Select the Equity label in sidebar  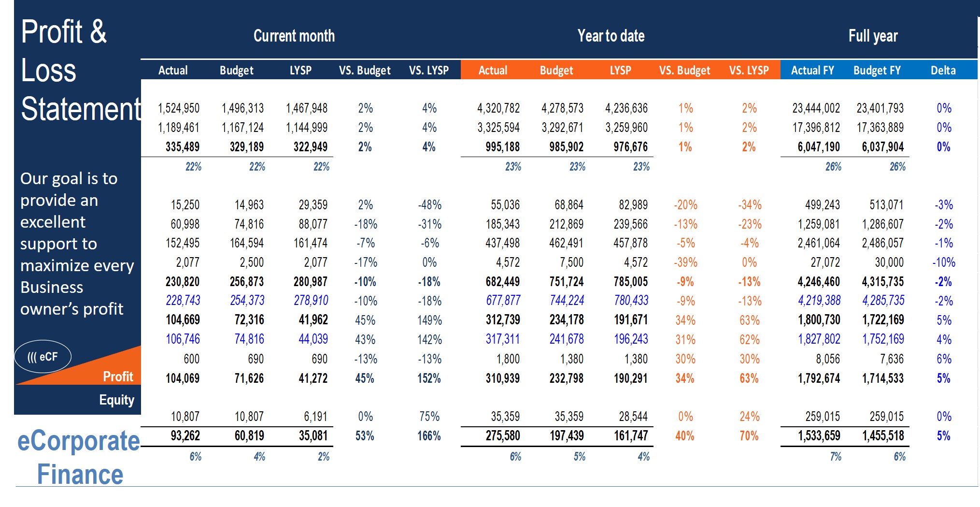point(116,400)
